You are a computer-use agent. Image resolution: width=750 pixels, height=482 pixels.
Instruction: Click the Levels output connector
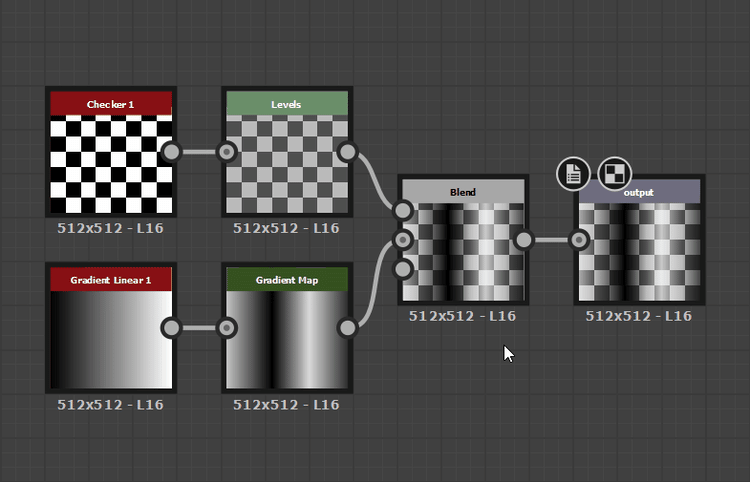[x=347, y=152]
